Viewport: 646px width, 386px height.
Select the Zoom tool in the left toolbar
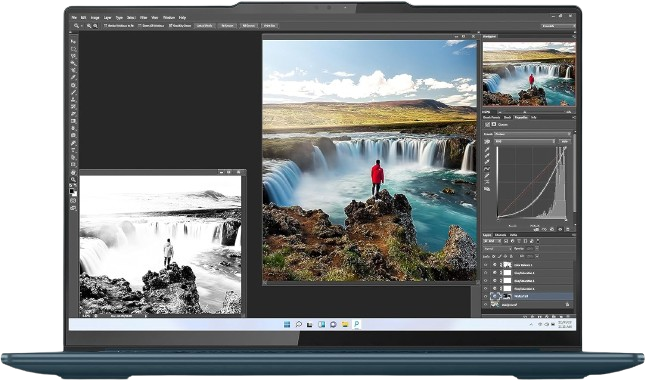tap(73, 180)
